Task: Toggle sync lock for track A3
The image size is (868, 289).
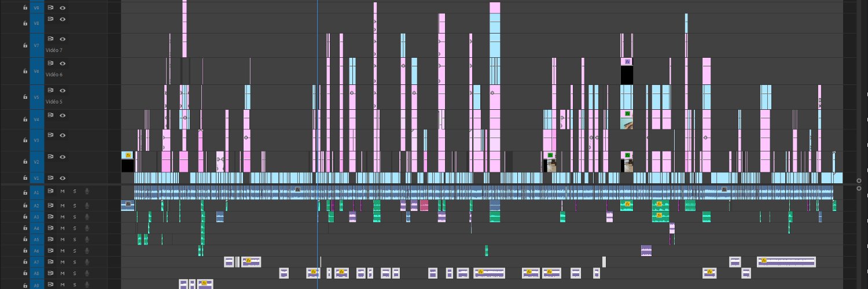Action: pos(50,217)
